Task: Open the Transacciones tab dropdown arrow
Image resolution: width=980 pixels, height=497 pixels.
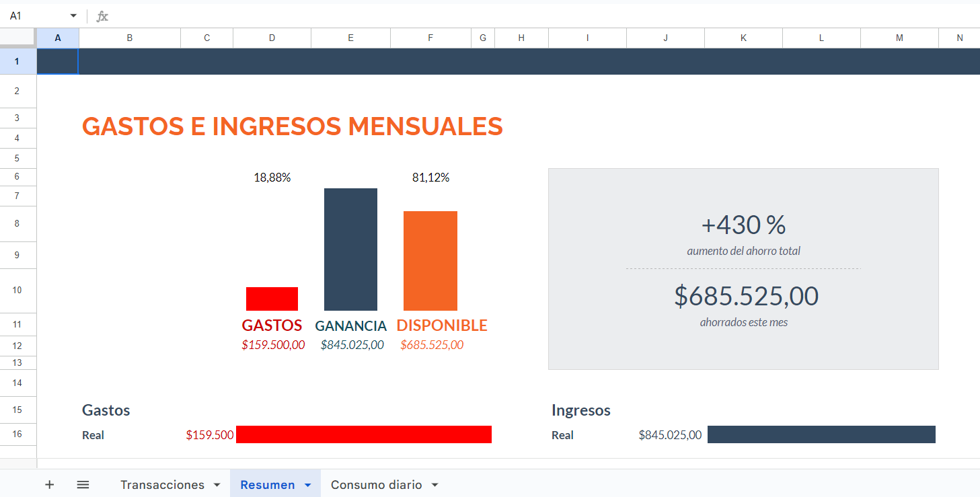Action: click(x=217, y=484)
